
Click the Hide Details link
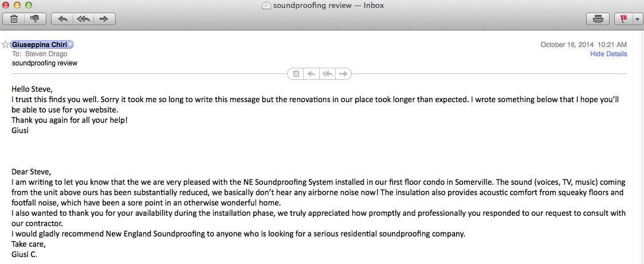click(x=608, y=54)
